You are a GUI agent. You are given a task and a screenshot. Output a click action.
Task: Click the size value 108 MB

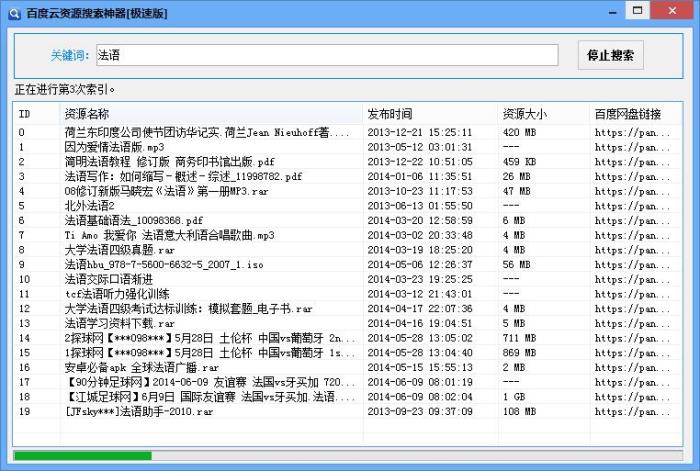click(519, 412)
